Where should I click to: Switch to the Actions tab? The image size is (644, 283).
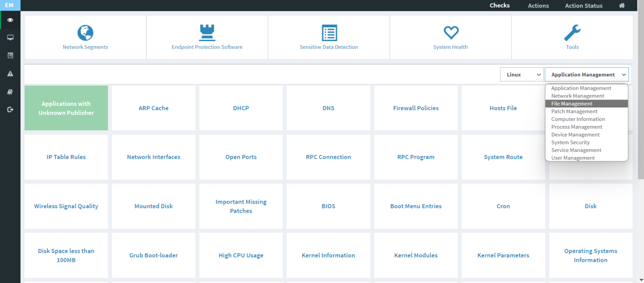pos(538,6)
